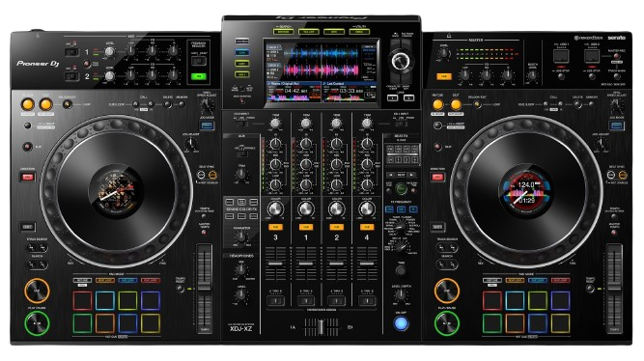Enable headphone CUE for channel 4

[x=367, y=227]
